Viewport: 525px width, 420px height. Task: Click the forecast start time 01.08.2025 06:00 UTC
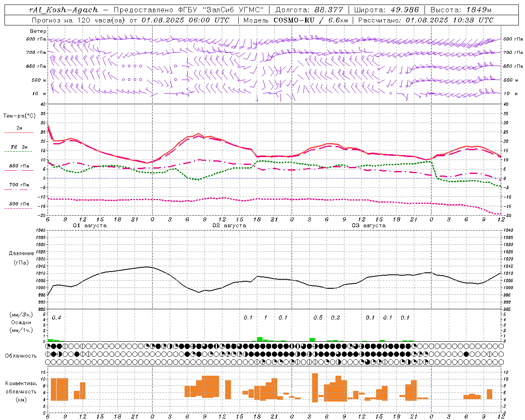185,20
